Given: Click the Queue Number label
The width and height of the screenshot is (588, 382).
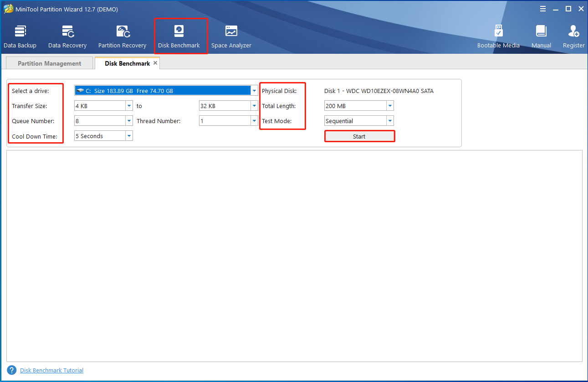Looking at the screenshot, I should tap(33, 121).
